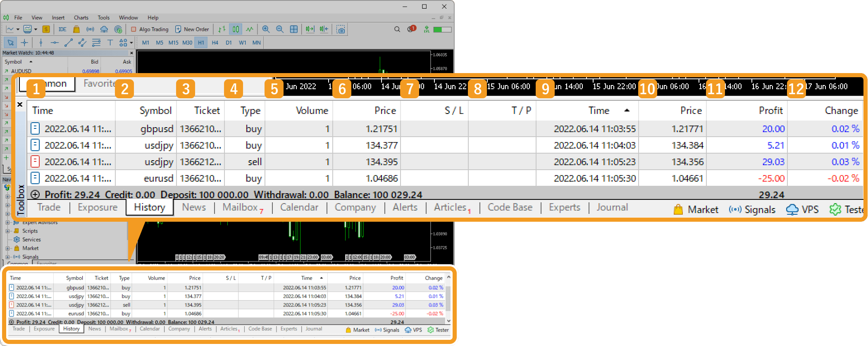Open the Charts menu
This screenshot has height=346, width=868.
pos(81,18)
